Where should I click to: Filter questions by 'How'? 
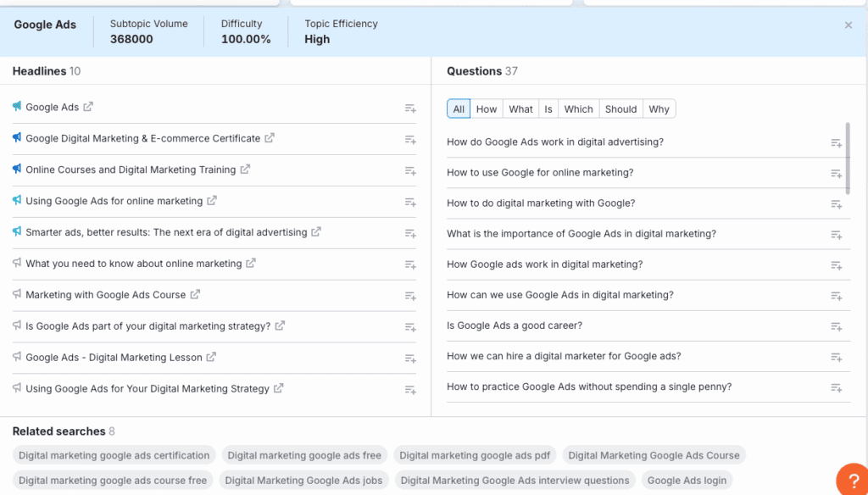(x=487, y=109)
